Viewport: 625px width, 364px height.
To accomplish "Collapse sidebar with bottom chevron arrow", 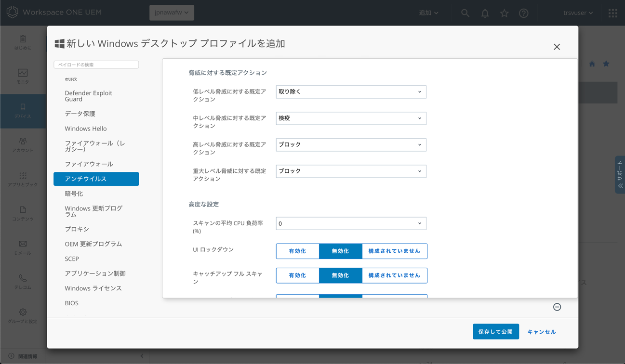I will (x=142, y=356).
